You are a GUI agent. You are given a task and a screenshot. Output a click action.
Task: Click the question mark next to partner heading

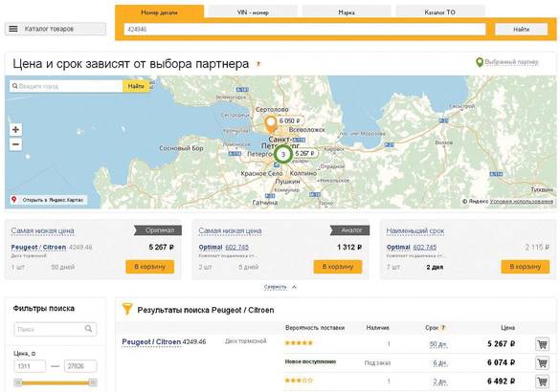tap(258, 64)
